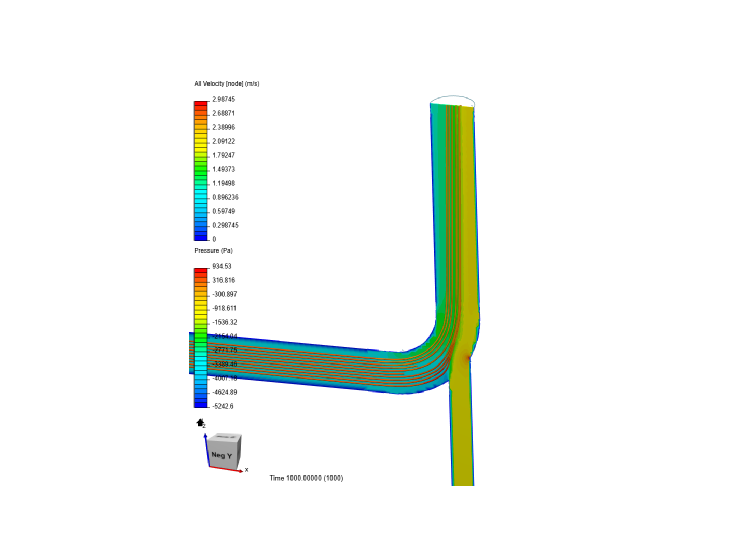Click the pressure legend value 316.816

click(224, 280)
